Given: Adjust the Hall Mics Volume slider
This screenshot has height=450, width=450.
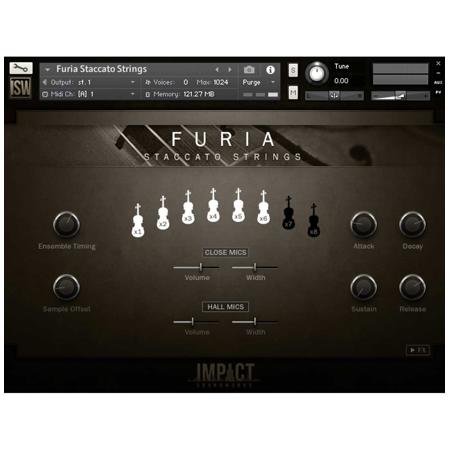Looking at the screenshot, I should [196, 322].
